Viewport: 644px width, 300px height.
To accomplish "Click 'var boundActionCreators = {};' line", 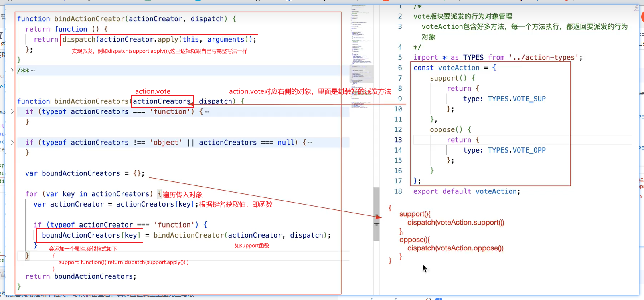I will tap(85, 173).
